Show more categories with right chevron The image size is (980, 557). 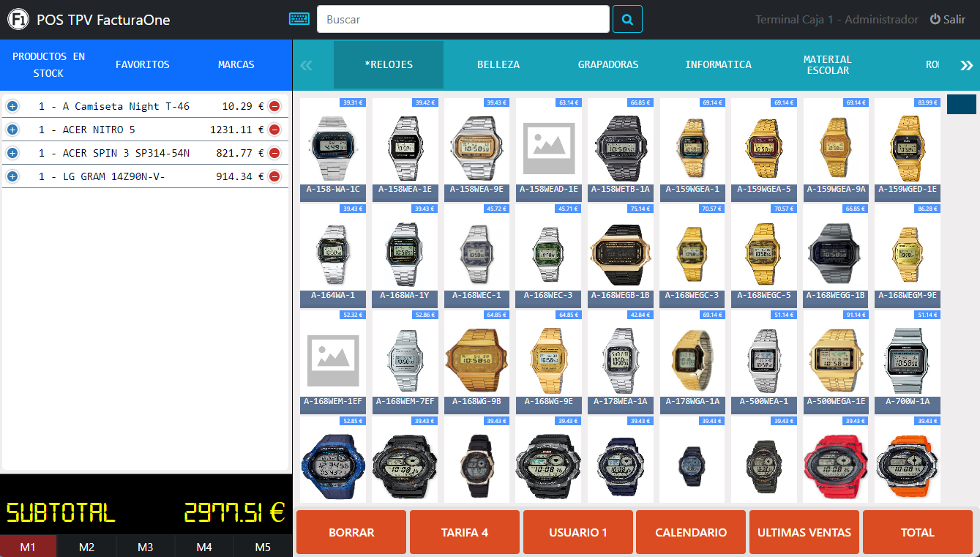click(x=966, y=65)
